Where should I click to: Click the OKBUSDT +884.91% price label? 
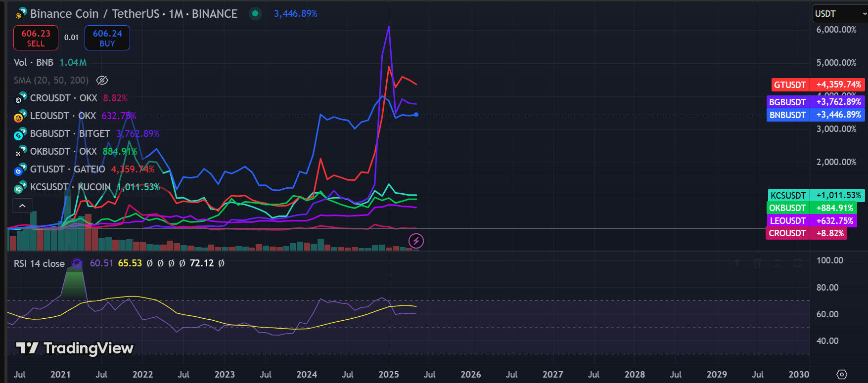tap(812, 208)
